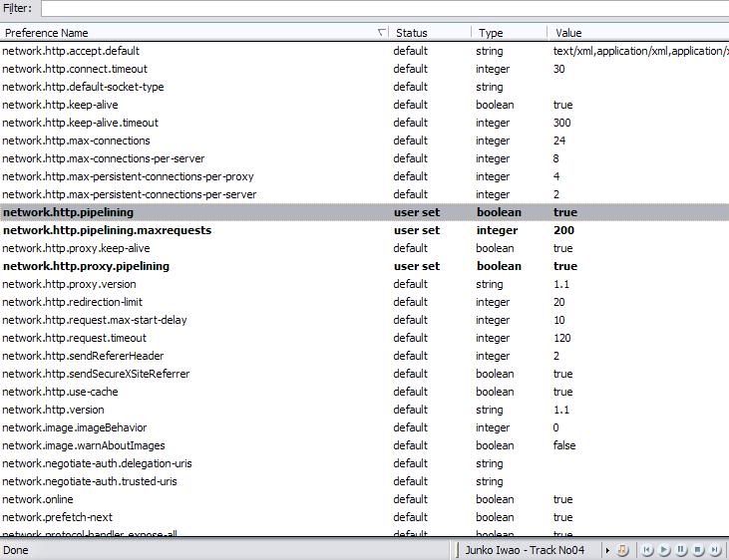
Task: Focus the Filter input field
Action: (385, 8)
